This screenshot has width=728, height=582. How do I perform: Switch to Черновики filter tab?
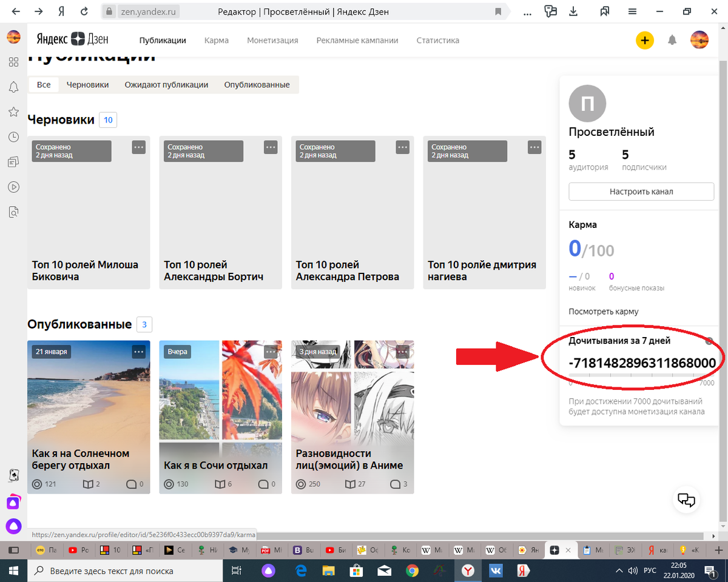[x=88, y=85]
